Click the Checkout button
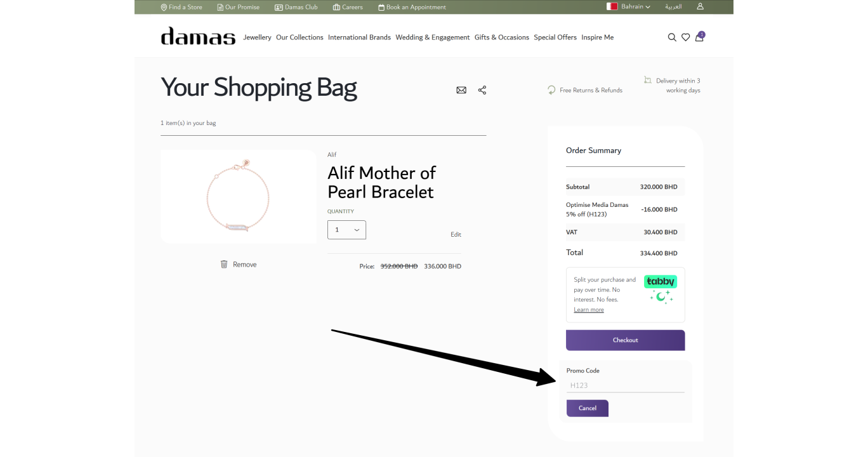868x457 pixels. [x=626, y=340]
